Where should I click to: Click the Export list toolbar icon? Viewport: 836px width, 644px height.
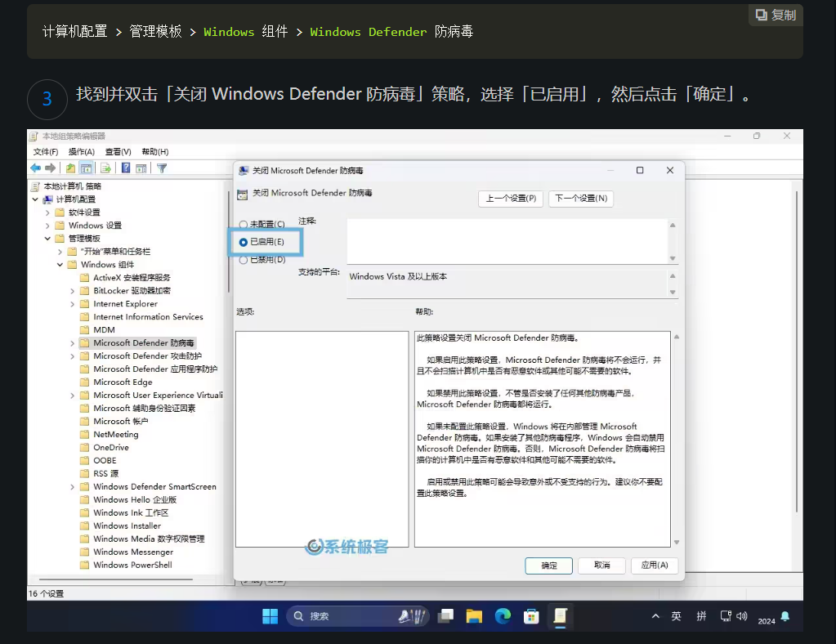pos(105,168)
